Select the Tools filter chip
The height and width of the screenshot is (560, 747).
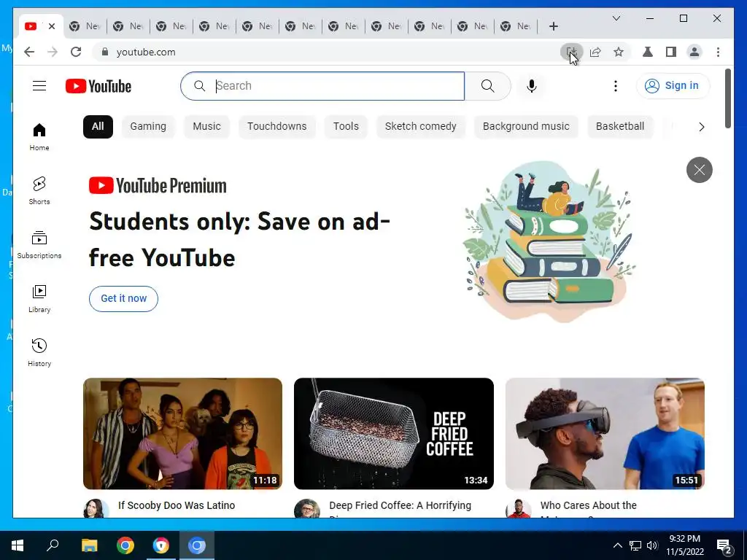(346, 127)
